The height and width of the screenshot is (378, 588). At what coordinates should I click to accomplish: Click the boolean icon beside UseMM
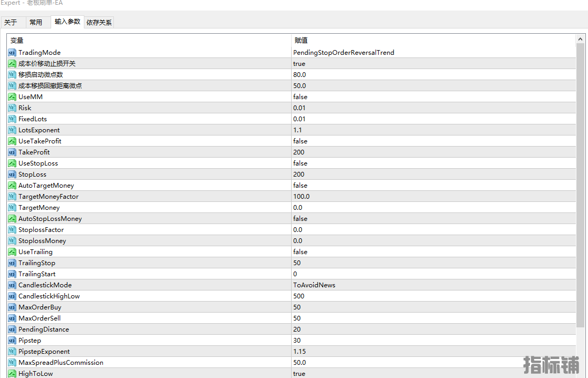tap(12, 97)
